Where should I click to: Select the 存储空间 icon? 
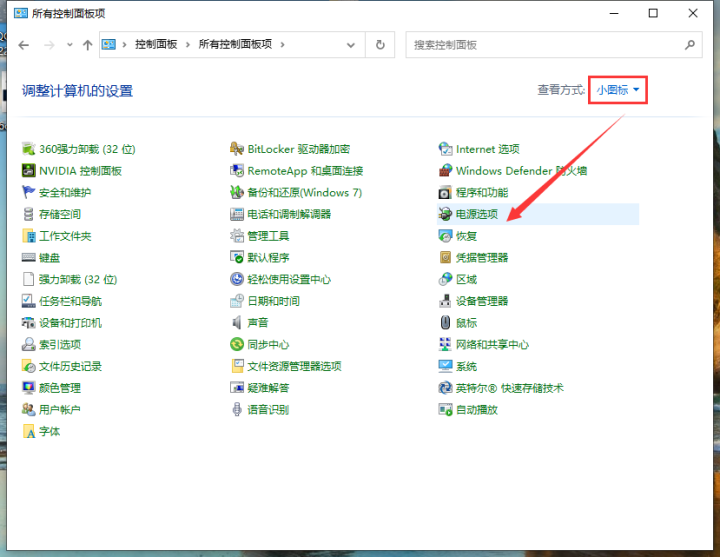28,214
